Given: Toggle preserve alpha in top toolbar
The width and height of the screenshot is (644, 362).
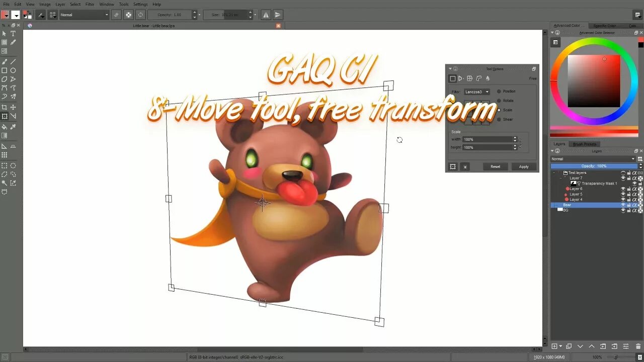Looking at the screenshot, I should tap(129, 15).
